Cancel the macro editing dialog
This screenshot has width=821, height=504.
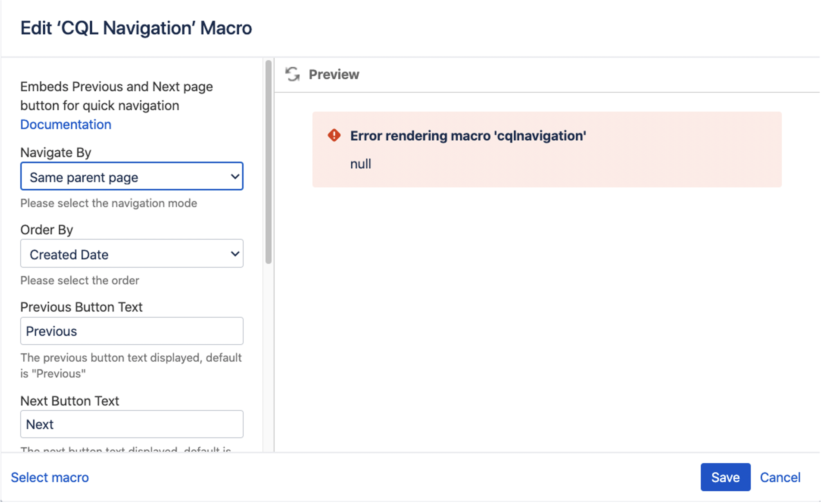pos(780,478)
